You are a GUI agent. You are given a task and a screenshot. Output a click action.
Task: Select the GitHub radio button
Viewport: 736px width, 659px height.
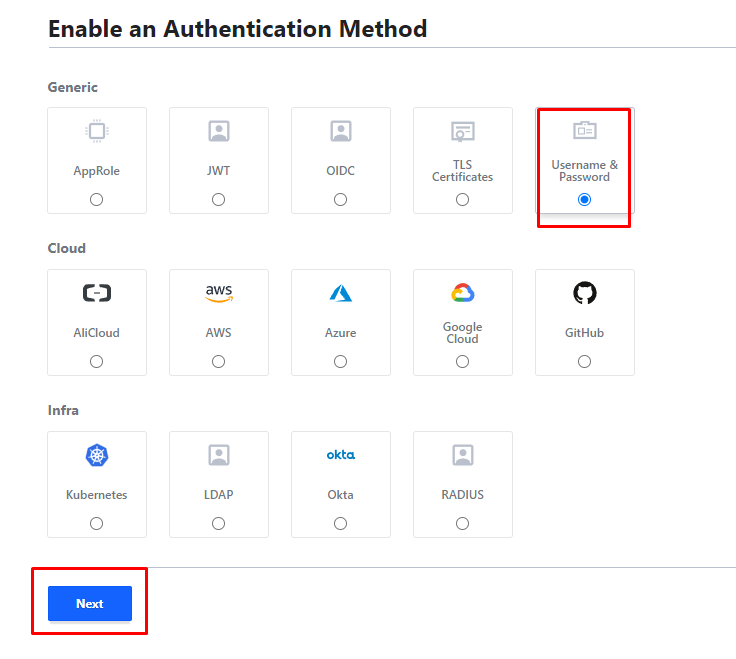coord(584,361)
